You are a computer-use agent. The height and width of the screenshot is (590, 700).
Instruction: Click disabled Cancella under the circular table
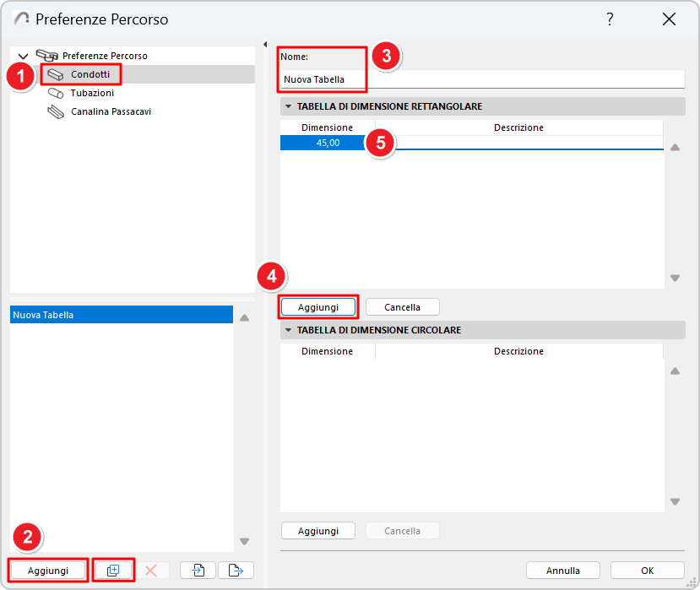tap(402, 531)
